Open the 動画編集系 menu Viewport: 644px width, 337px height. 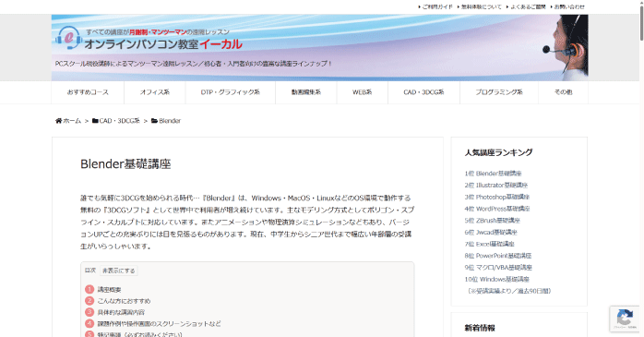click(306, 92)
